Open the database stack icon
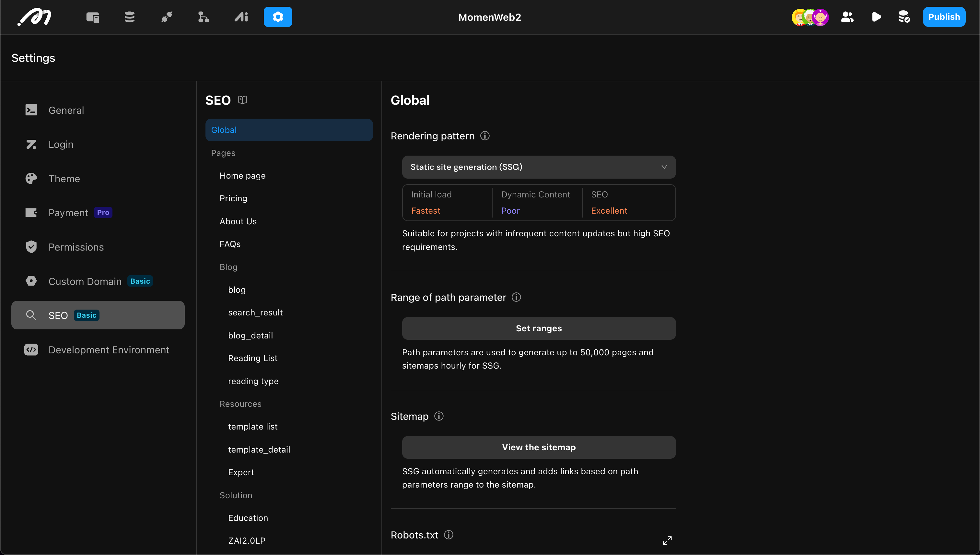Image resolution: width=980 pixels, height=555 pixels. (130, 17)
